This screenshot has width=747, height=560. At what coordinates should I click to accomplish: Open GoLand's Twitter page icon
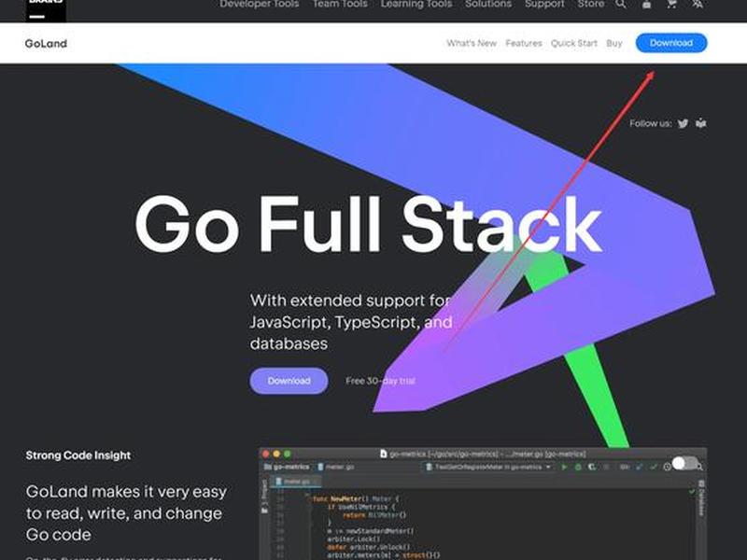[x=683, y=123]
